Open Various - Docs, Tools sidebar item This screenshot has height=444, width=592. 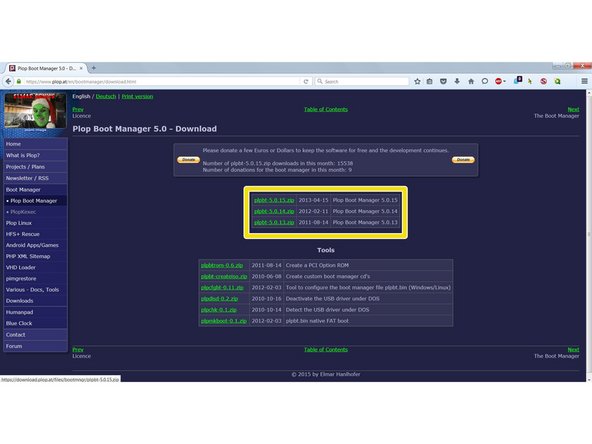[35, 290]
